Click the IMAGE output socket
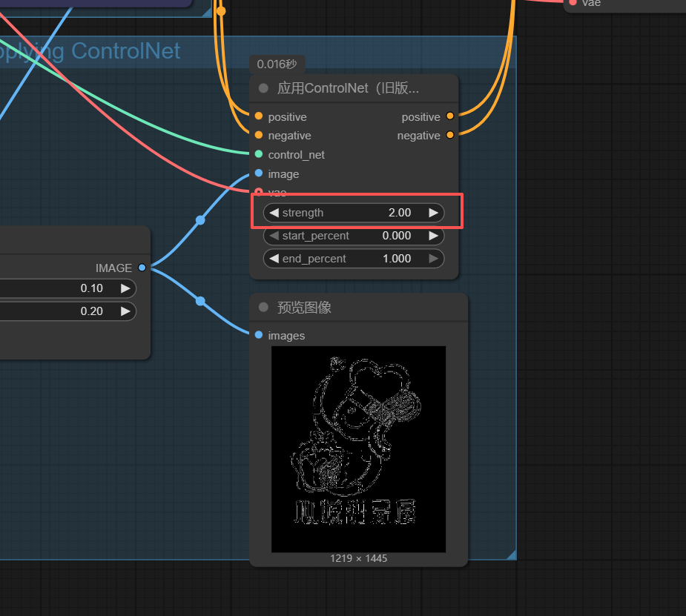Viewport: 686px width, 616px height. tap(142, 268)
